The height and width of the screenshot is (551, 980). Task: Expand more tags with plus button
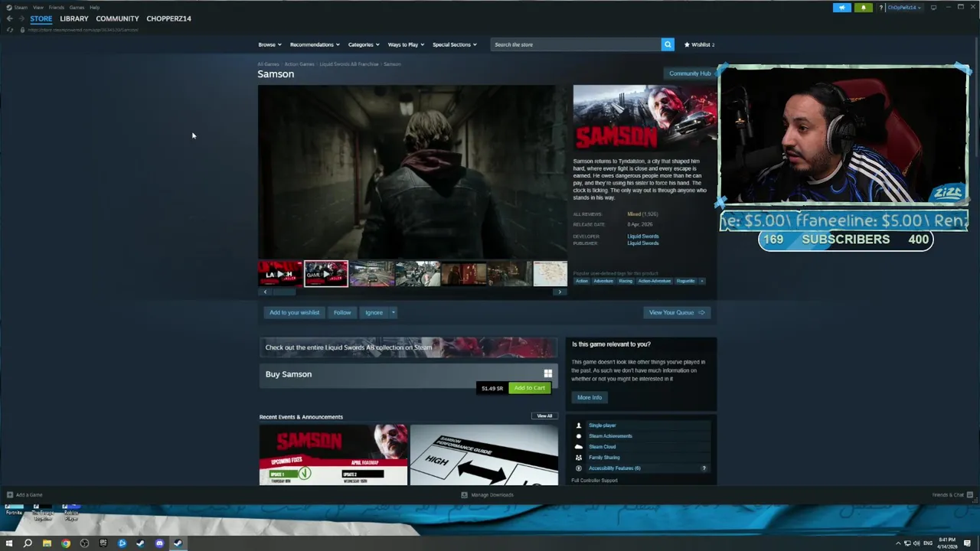pyautogui.click(x=701, y=281)
